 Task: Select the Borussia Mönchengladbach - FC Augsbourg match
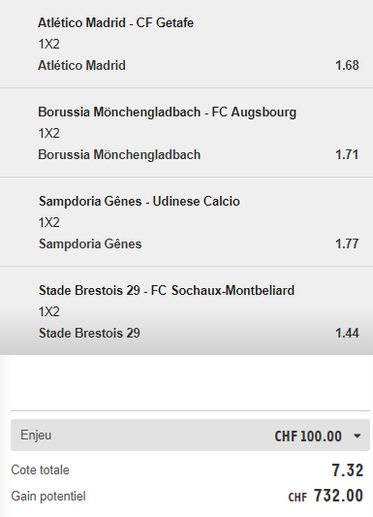pos(167,112)
